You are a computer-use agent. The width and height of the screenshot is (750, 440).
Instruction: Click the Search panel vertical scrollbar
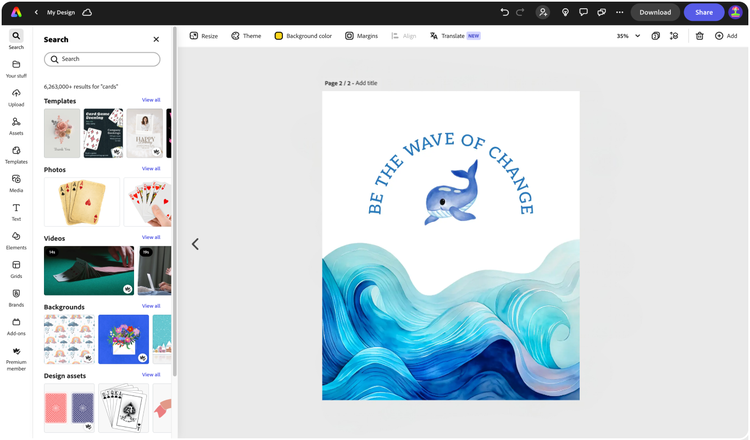[x=175, y=201]
